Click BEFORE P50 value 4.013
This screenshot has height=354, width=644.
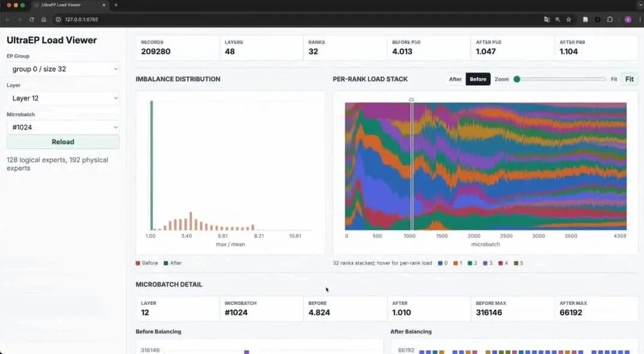pos(402,52)
